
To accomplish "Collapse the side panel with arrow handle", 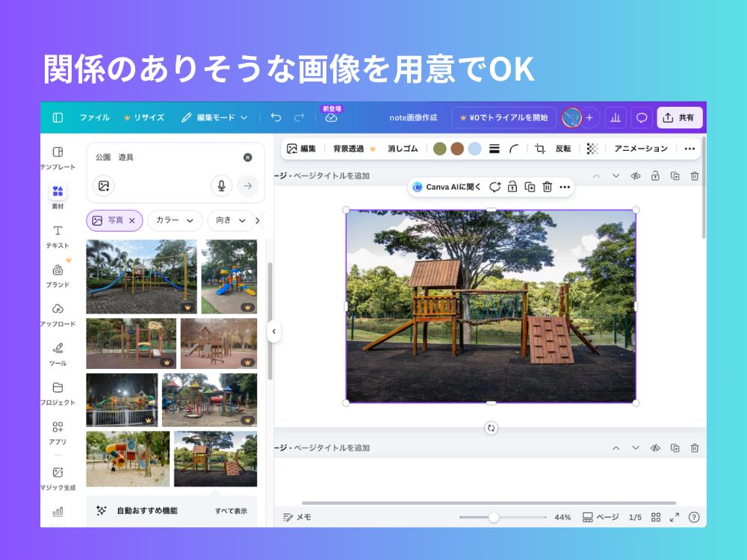I will (273, 332).
